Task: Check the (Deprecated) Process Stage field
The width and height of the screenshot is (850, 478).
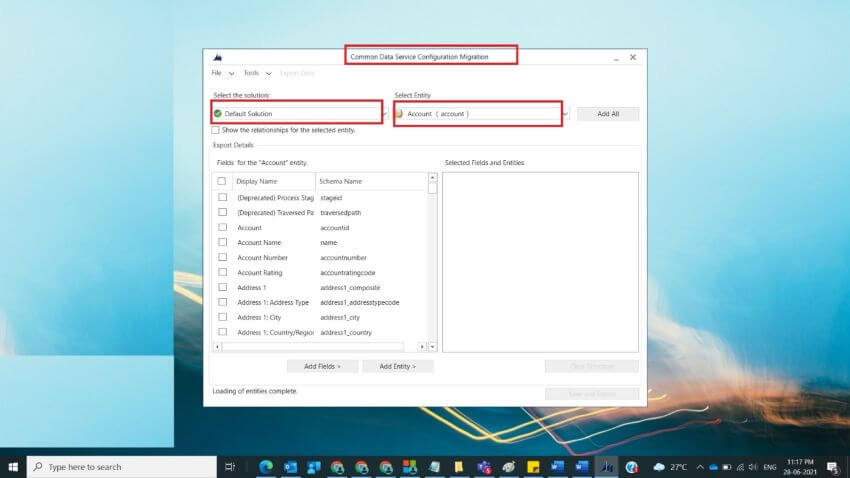Action: 223,197
